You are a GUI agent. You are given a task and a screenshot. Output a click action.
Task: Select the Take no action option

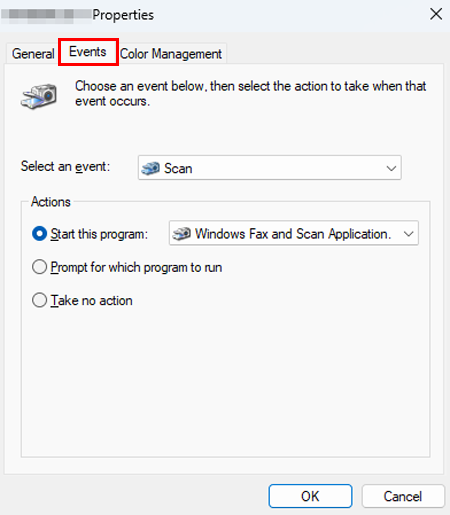click(x=39, y=300)
